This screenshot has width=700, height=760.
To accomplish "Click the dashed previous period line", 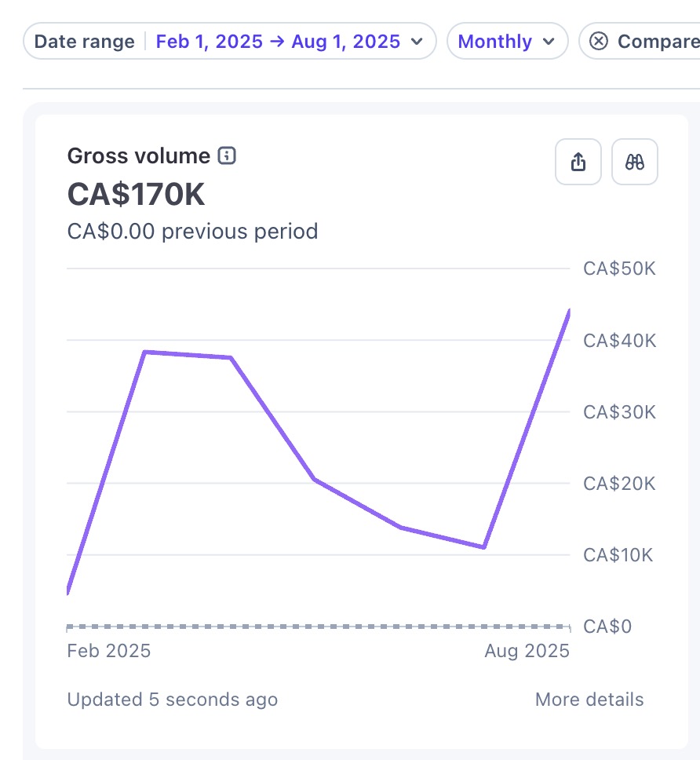I will tap(319, 627).
